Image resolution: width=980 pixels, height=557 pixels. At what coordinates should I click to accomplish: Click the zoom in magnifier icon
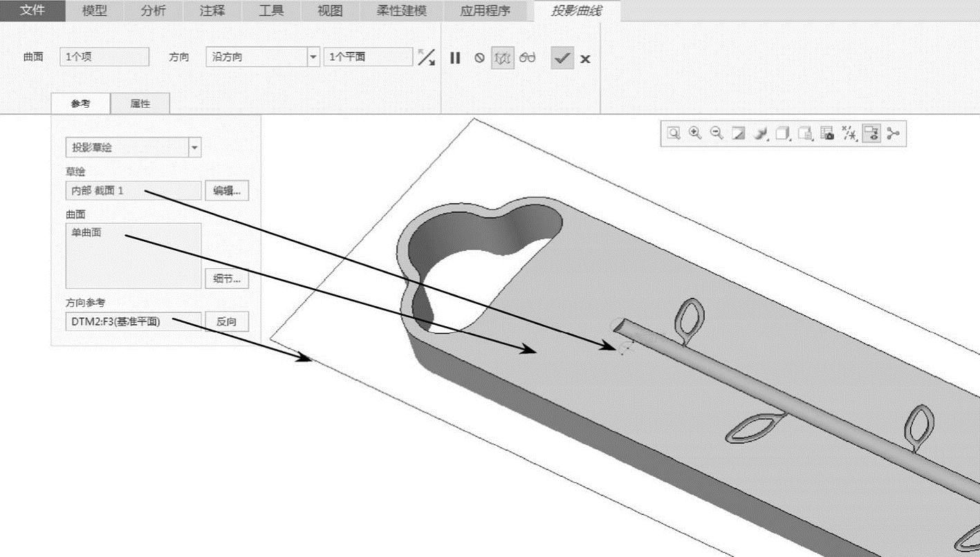pos(696,133)
